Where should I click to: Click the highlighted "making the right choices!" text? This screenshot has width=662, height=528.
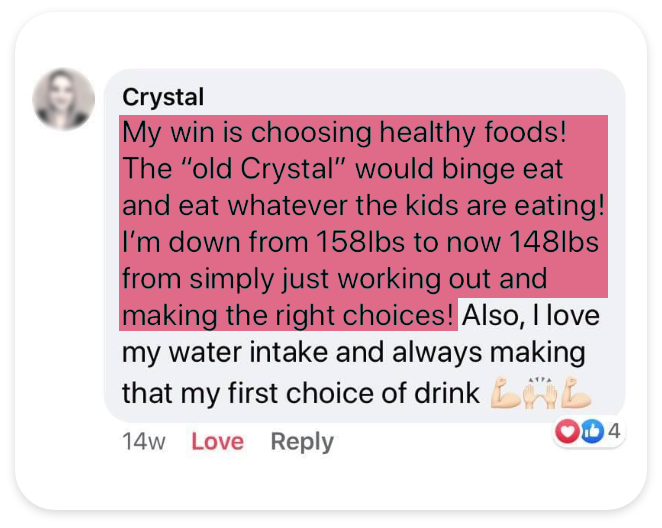(x=288, y=317)
